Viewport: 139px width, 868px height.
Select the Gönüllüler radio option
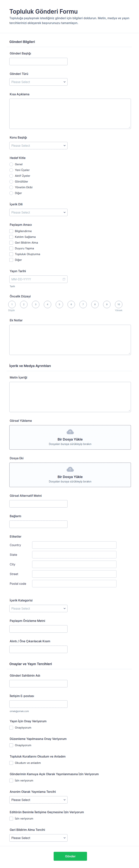point(11,182)
